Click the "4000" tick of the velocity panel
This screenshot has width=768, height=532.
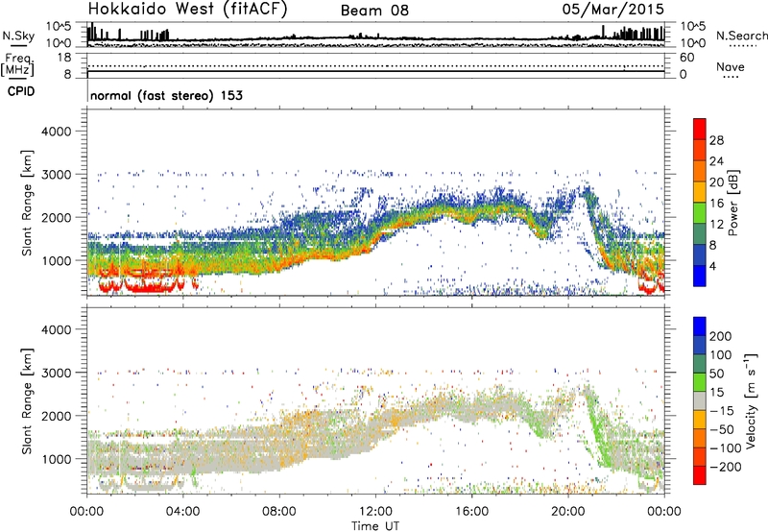(57, 329)
